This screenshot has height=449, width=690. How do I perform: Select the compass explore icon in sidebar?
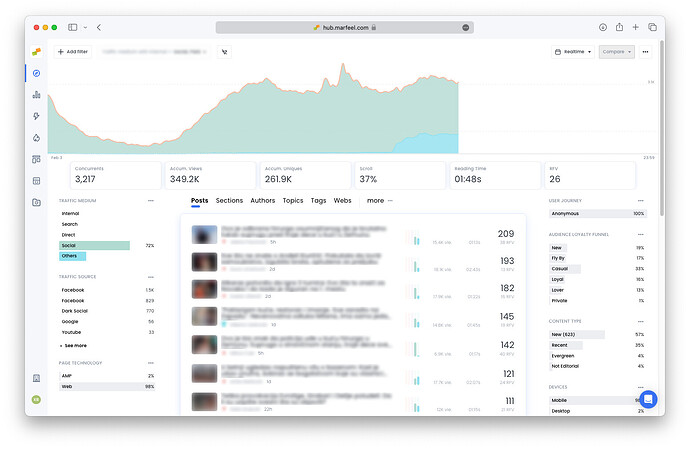point(37,73)
